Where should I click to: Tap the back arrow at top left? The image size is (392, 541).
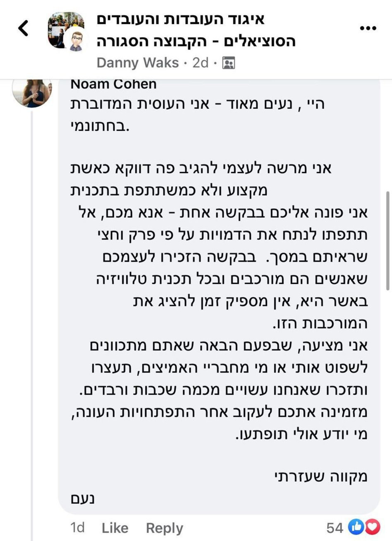pos(24,28)
